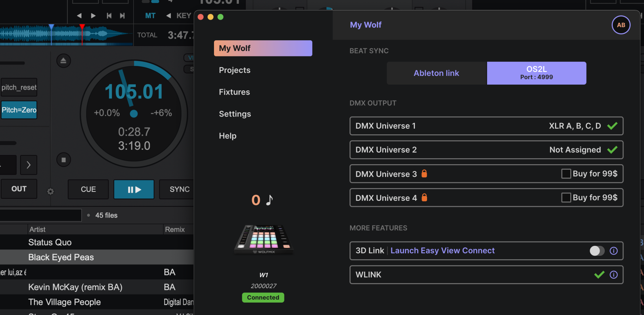This screenshot has height=315, width=644.
Task: Click the device serial 2000027
Action: (x=264, y=286)
